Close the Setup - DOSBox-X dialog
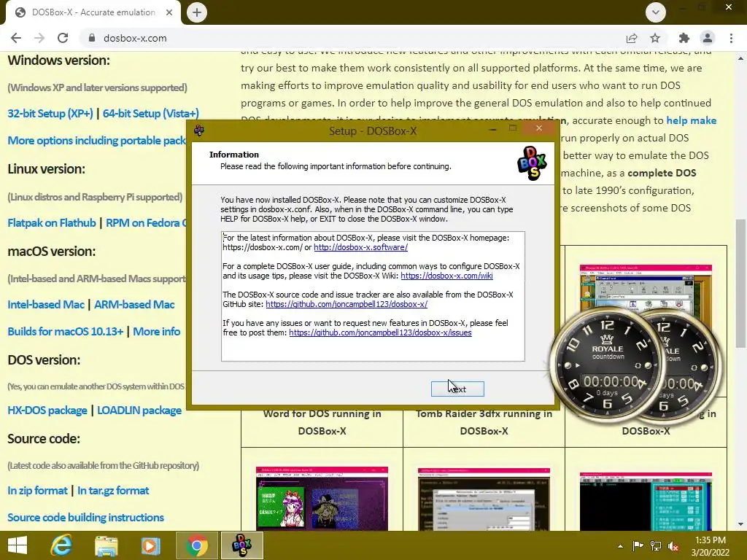 point(539,128)
